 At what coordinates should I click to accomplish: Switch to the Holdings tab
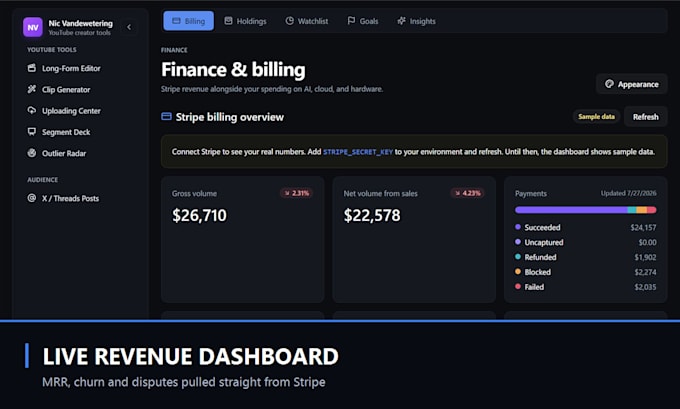[x=245, y=21]
